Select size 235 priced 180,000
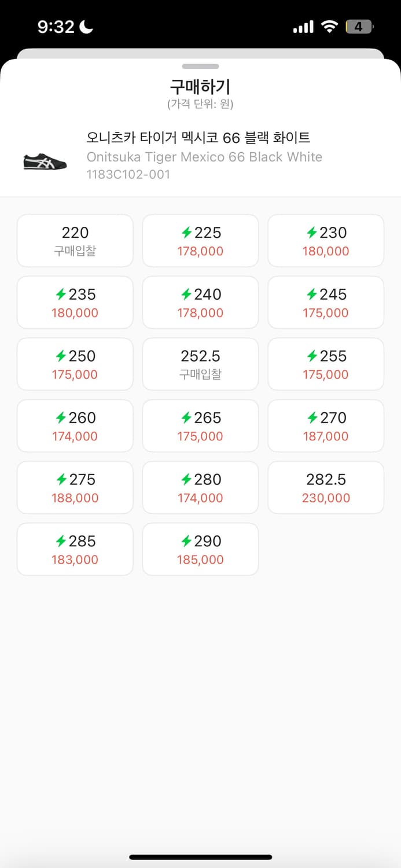The image size is (401, 868). coord(75,302)
